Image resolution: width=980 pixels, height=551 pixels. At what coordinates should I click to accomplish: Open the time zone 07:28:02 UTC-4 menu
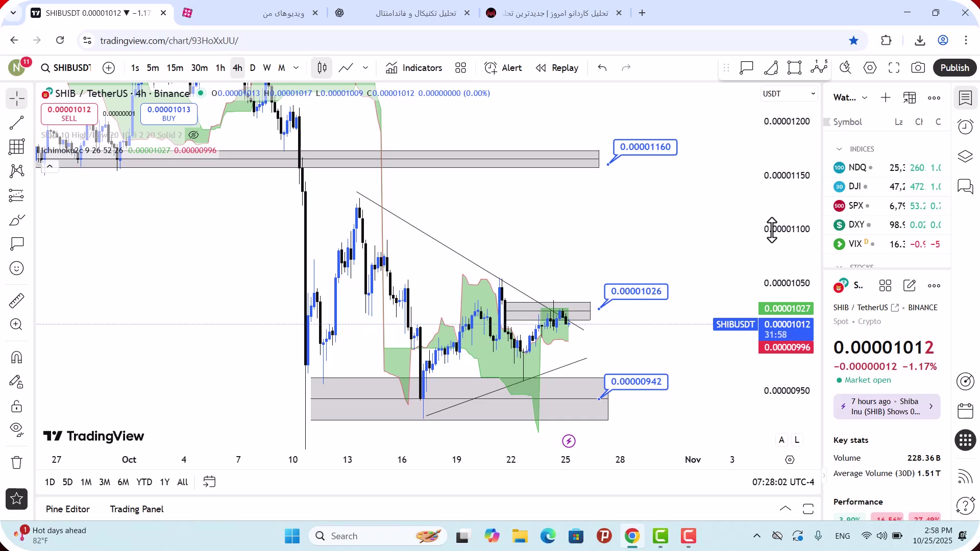[x=783, y=482]
